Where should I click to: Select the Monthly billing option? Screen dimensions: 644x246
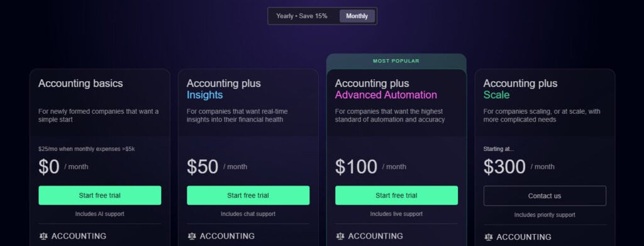357,16
